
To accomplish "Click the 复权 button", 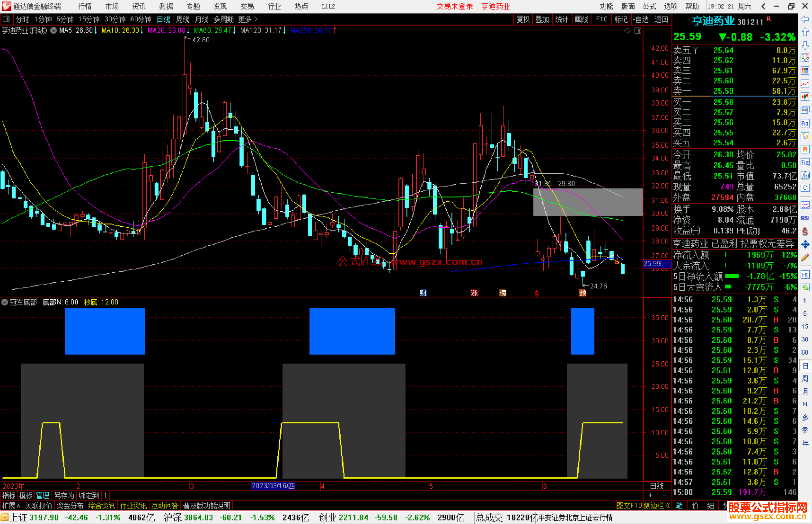I will (523, 19).
